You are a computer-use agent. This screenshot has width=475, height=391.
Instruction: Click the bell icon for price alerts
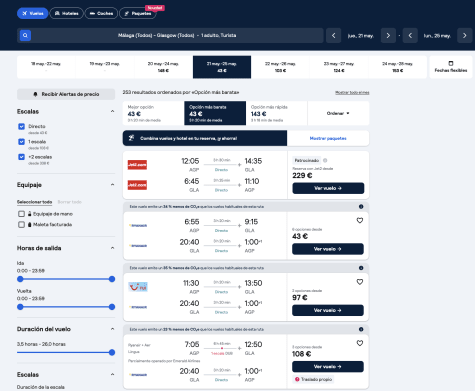point(35,94)
